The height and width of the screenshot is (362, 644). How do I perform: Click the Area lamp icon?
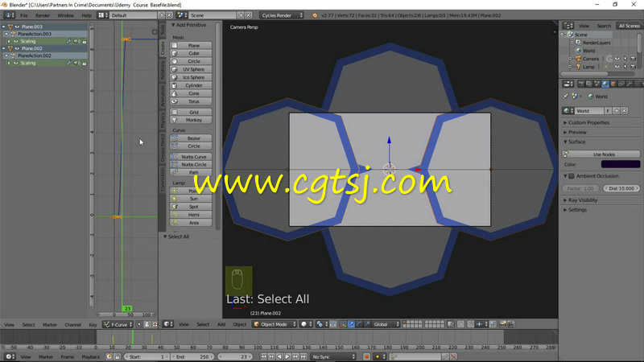pos(175,223)
